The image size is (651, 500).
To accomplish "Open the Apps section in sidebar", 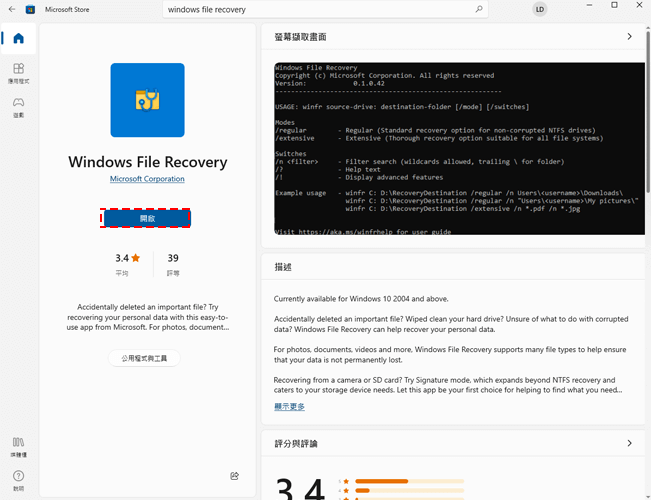I will point(18,73).
